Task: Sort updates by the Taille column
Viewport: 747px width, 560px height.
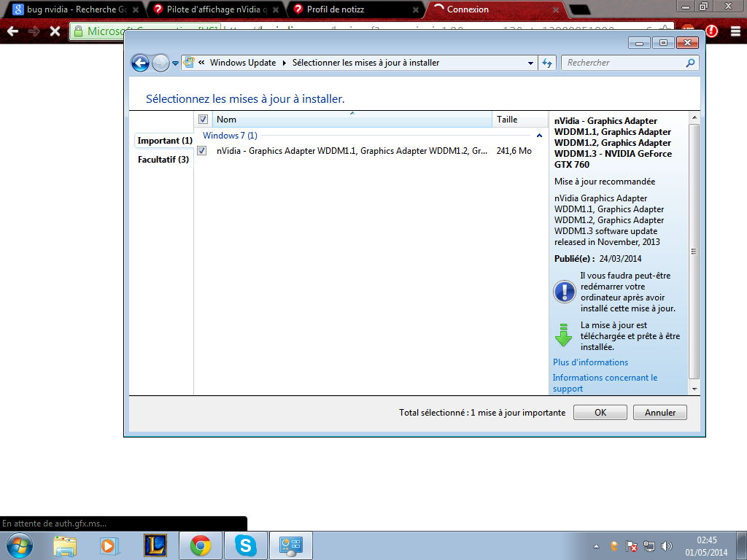Action: tap(519, 120)
